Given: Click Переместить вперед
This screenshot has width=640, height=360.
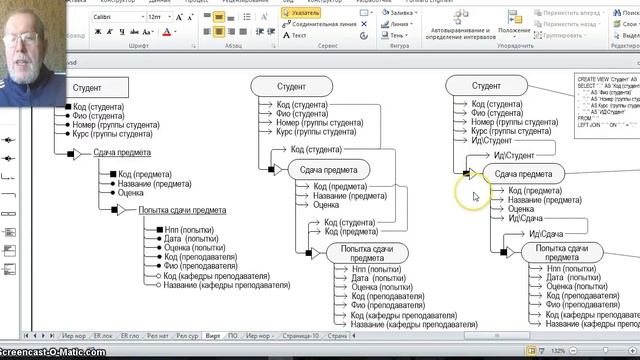Looking at the screenshot, I should (569, 13).
